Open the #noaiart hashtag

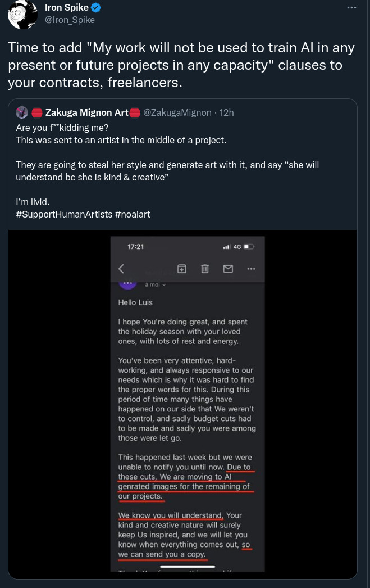[x=133, y=214]
